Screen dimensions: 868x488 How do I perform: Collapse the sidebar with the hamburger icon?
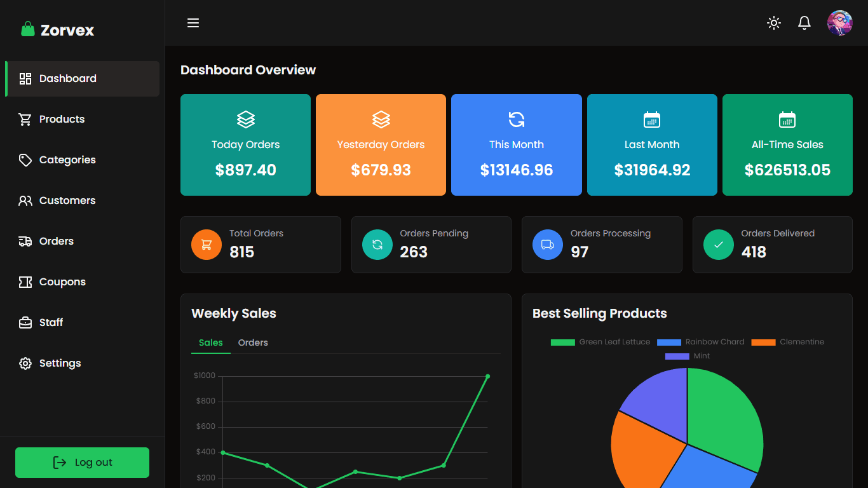point(193,23)
